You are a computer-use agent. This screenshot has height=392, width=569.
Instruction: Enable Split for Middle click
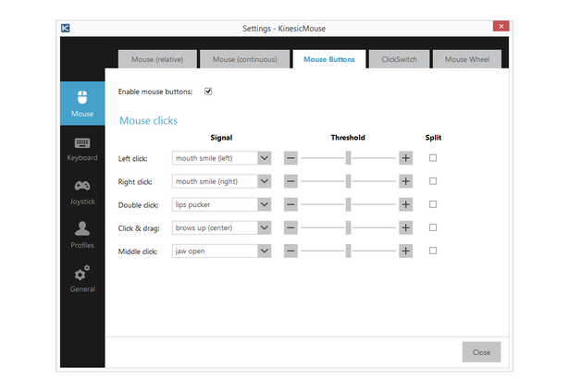click(x=433, y=251)
